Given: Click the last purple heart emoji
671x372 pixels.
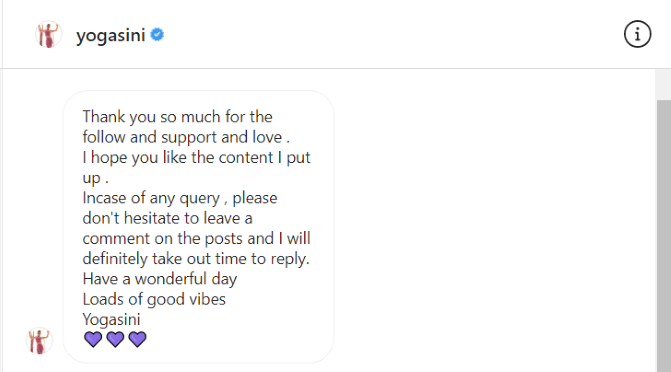Looking at the screenshot, I should tap(137, 339).
